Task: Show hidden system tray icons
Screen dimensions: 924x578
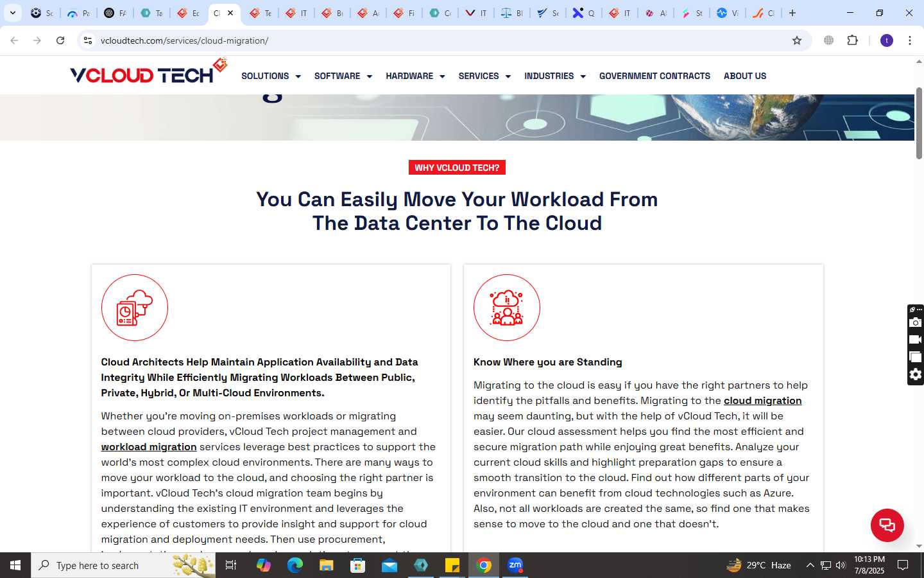Action: [810, 565]
